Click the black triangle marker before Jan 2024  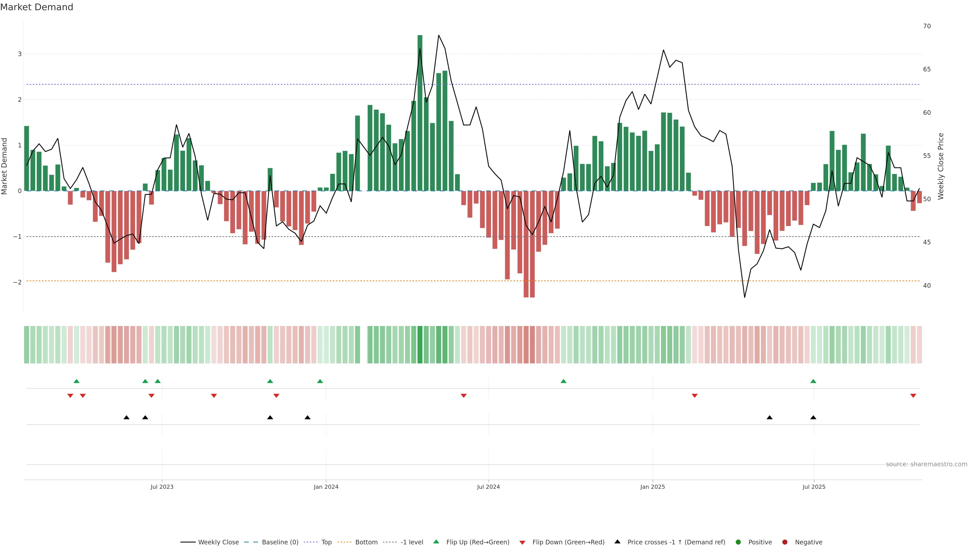click(x=307, y=418)
